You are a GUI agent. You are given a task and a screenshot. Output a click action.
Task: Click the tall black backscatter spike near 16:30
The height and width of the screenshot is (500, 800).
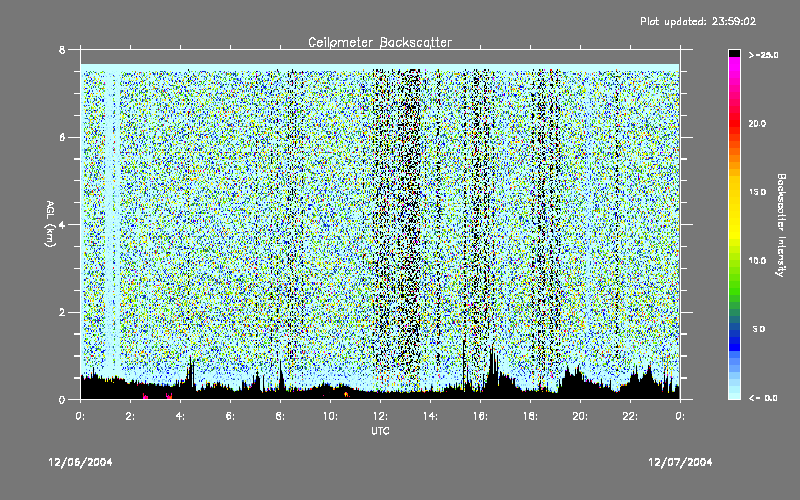(x=492, y=372)
